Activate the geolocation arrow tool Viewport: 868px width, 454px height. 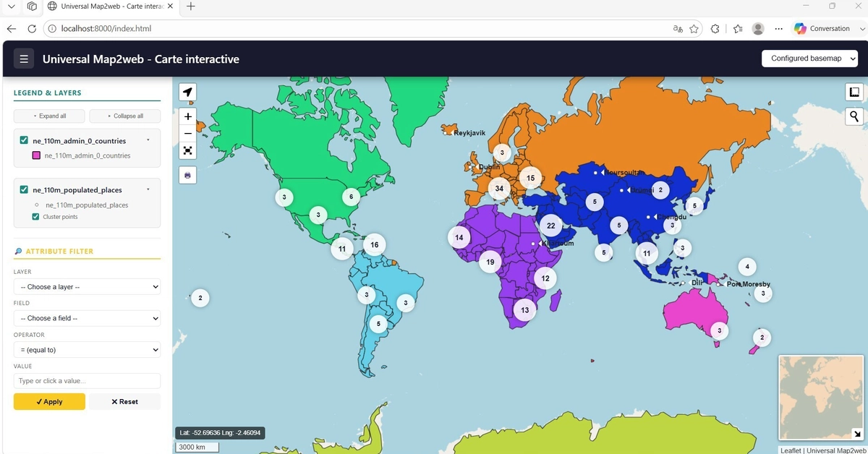188,92
